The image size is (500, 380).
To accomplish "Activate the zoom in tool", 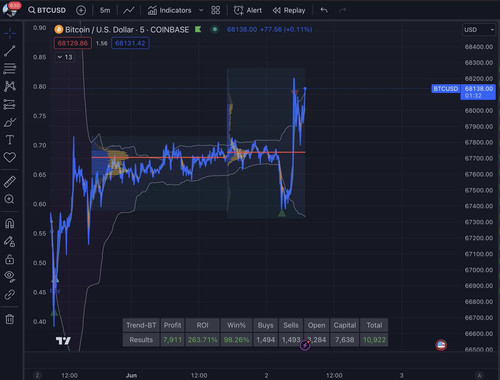I will (10, 199).
